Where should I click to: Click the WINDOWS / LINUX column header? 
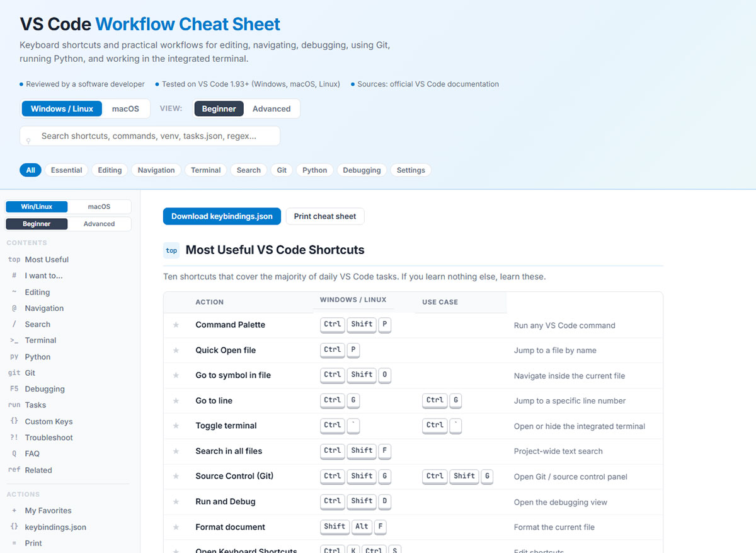pyautogui.click(x=353, y=300)
